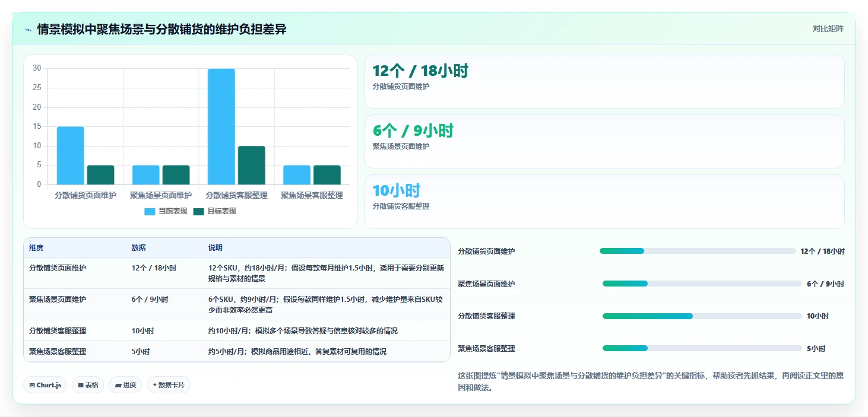This screenshot has height=417, width=868.
Task: Click the 表格 tag chip
Action: (88, 385)
